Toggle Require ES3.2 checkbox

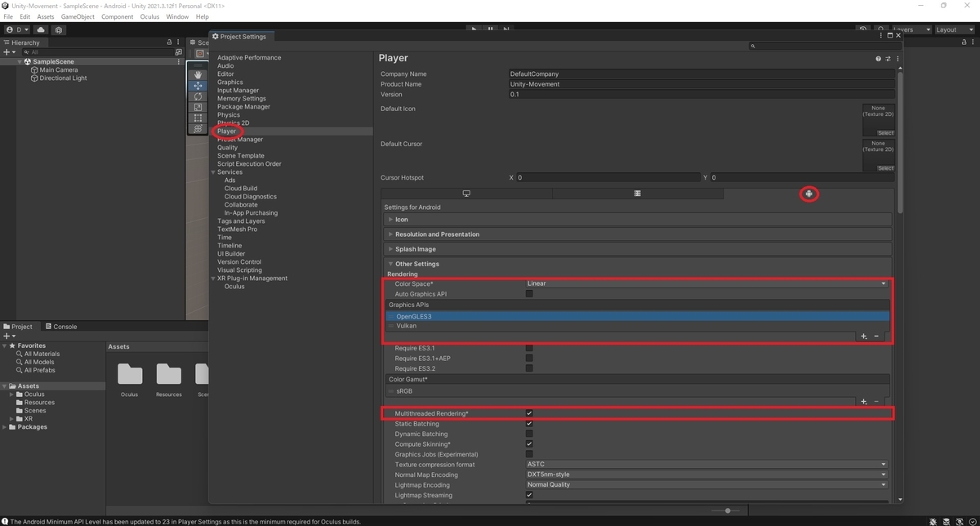529,368
